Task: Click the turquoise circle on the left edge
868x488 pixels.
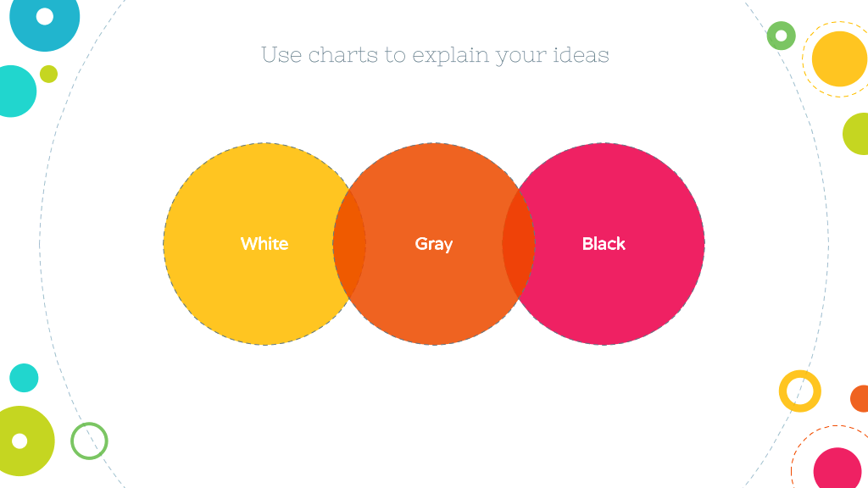Action: coord(15,91)
